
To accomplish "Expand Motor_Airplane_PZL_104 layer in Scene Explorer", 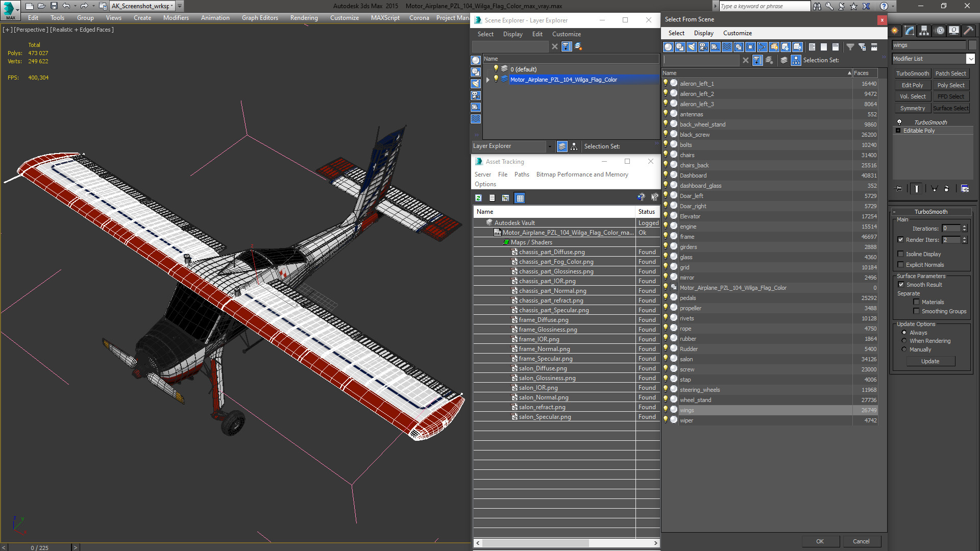I will [x=488, y=80].
